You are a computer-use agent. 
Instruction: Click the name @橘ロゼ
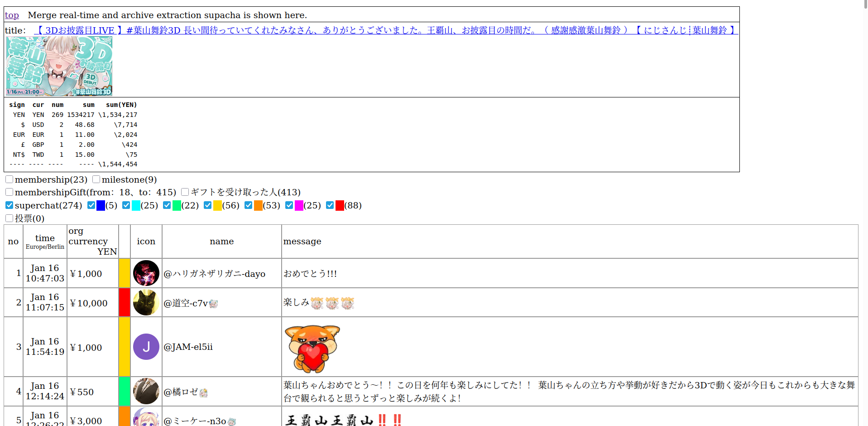(x=181, y=392)
